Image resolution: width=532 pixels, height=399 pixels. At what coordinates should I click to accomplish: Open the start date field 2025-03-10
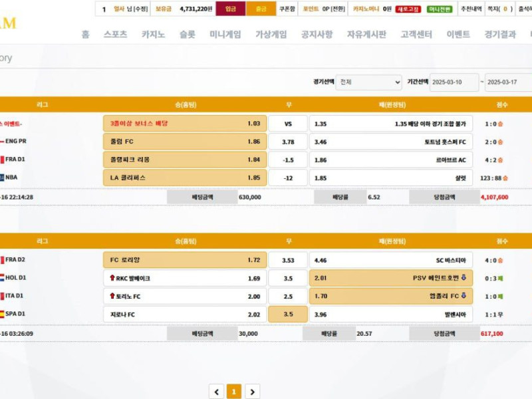pos(454,82)
